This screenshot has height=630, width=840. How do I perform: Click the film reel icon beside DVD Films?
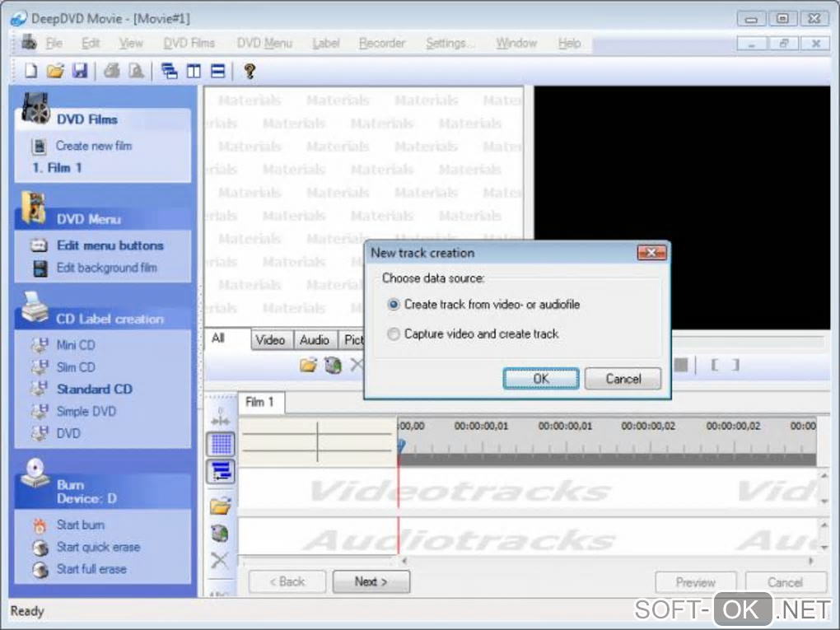pyautogui.click(x=35, y=108)
